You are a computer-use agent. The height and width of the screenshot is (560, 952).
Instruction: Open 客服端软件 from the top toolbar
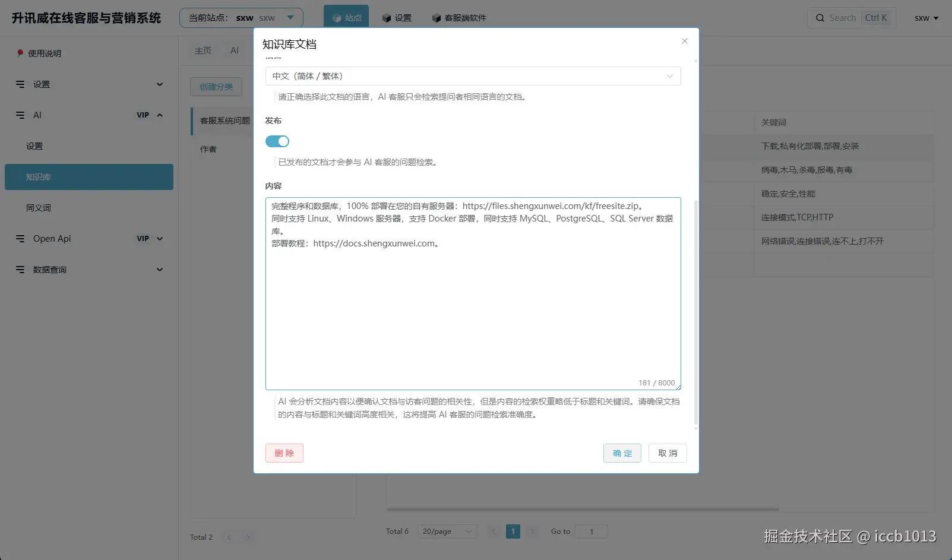[x=459, y=18]
